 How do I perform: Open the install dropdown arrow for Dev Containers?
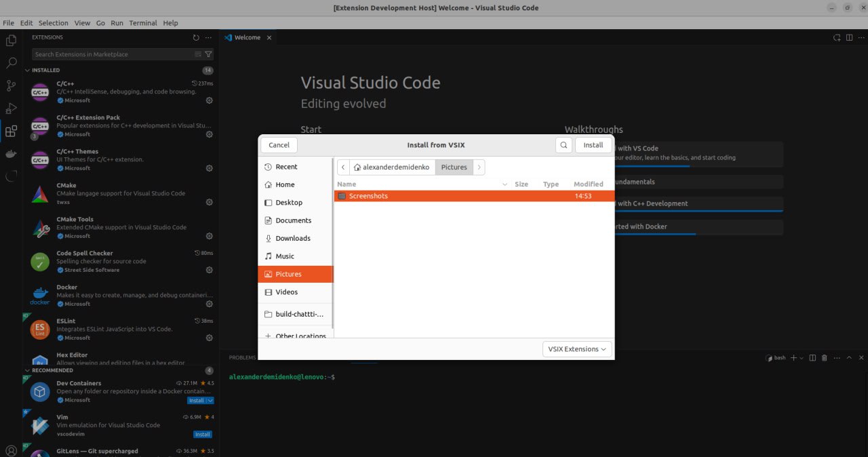210,401
